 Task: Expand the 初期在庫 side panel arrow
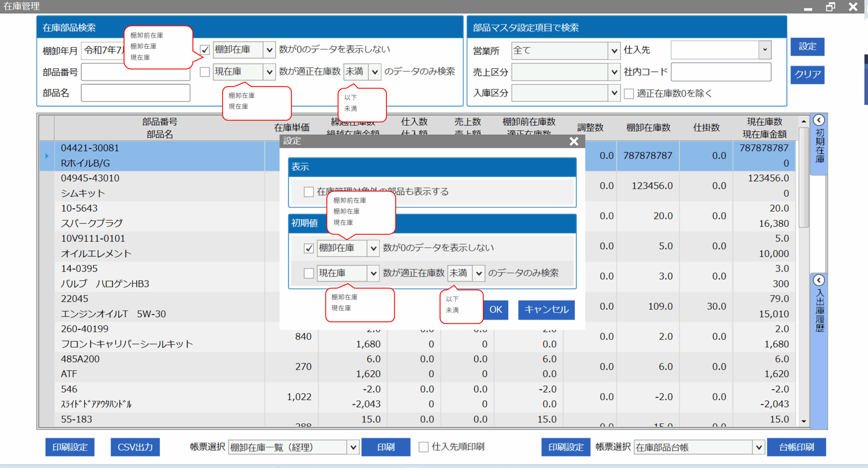pos(819,120)
